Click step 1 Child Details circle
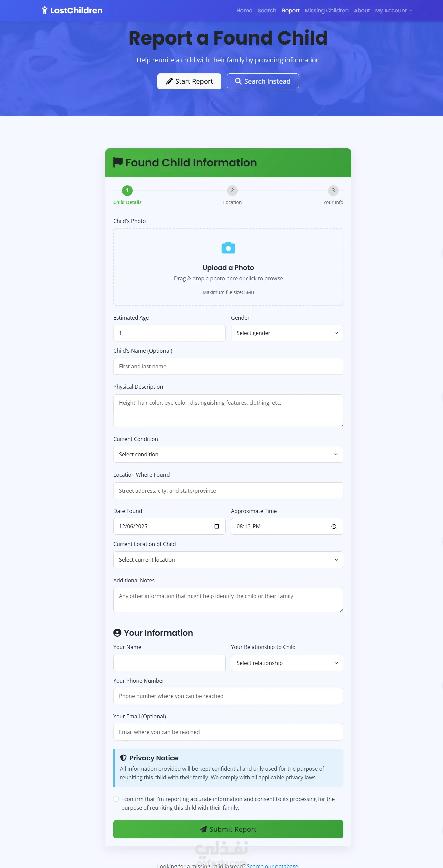This screenshot has height=868, width=443. pyautogui.click(x=127, y=191)
